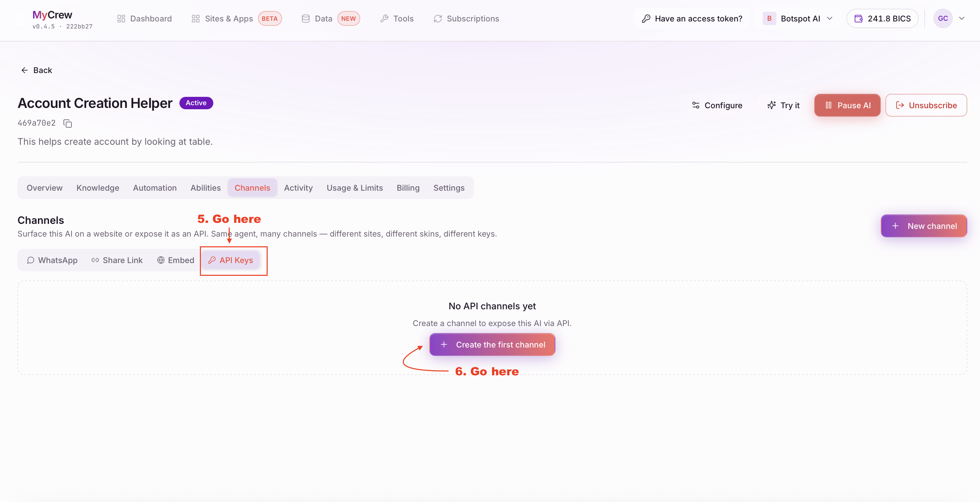Viewport: 980px width, 502px height.
Task: Click the Back arrow link
Action: point(37,70)
